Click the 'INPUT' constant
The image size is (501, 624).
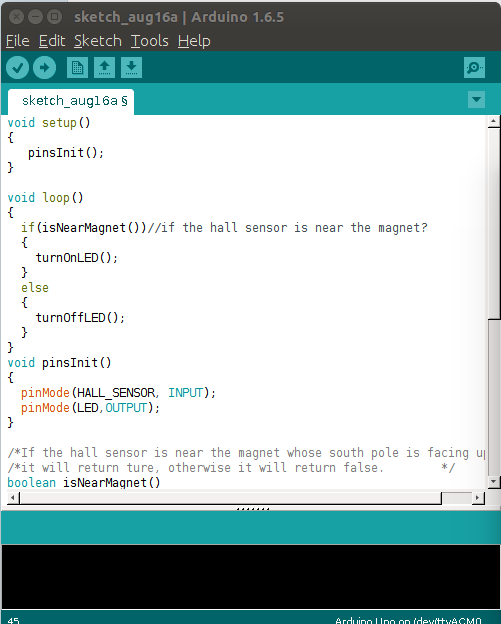click(185, 393)
